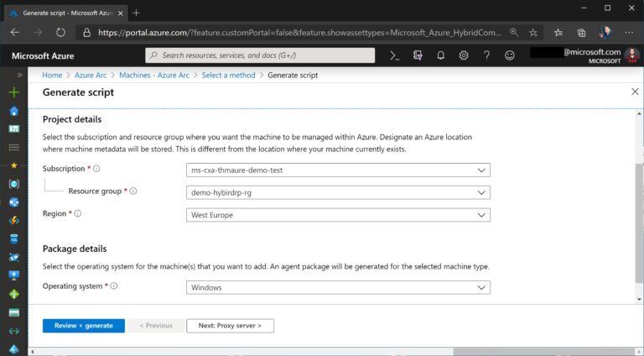
Task: Show Operating system info tooltip icon
Action: (114, 286)
